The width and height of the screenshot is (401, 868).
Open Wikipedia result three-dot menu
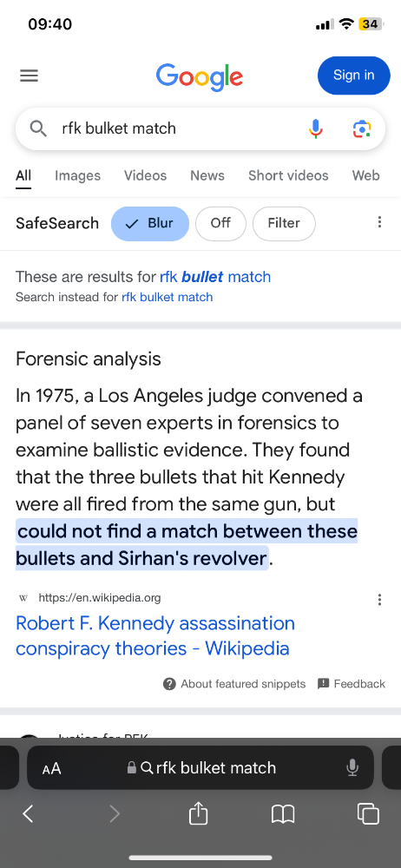379,600
